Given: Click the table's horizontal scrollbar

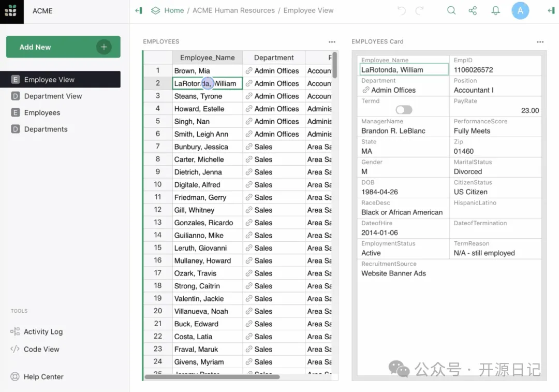Looking at the screenshot, I should pos(212,377).
